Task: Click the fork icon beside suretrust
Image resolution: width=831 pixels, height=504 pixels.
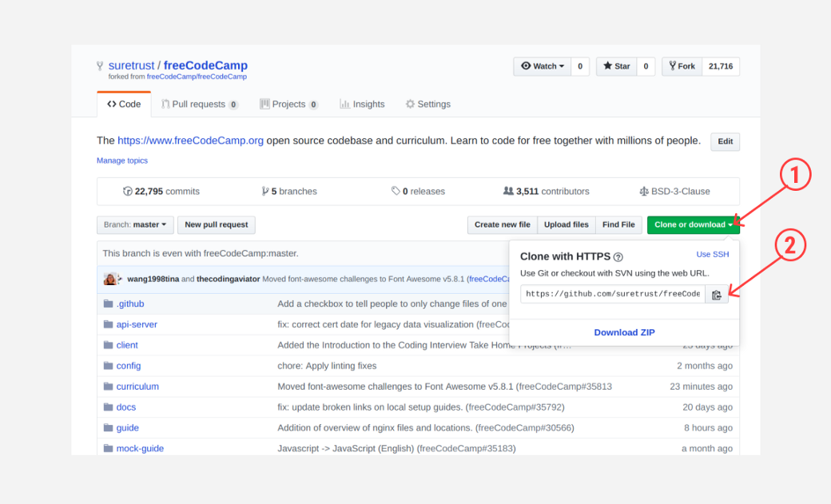Action: click(100, 65)
